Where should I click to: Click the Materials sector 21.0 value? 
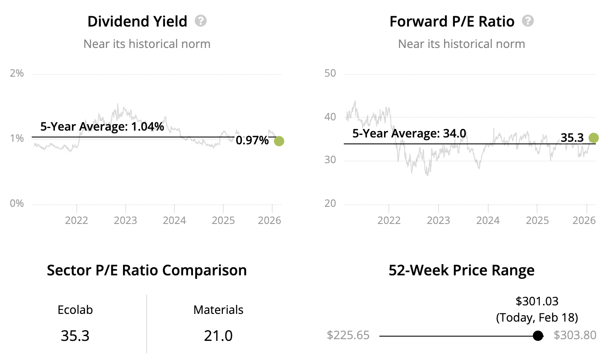218,335
